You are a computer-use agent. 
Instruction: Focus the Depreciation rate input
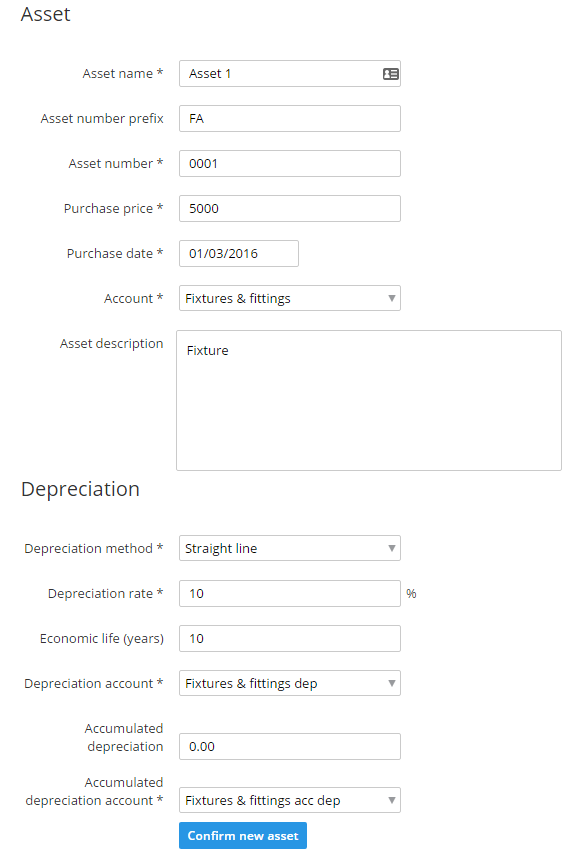point(290,594)
